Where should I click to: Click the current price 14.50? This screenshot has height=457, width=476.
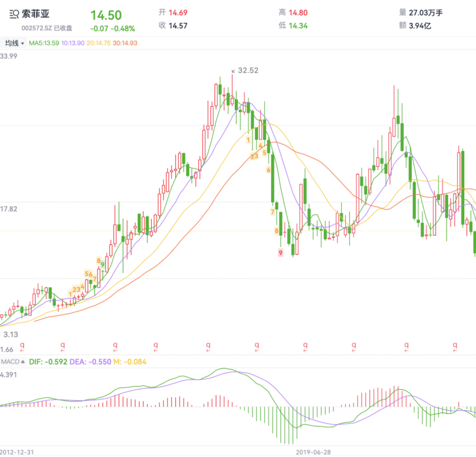(x=106, y=15)
